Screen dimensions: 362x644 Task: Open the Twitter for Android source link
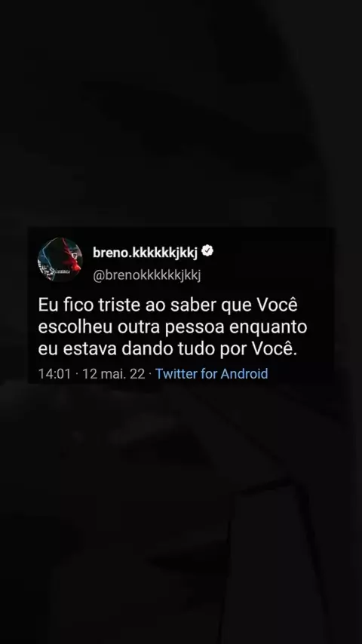[212, 374]
